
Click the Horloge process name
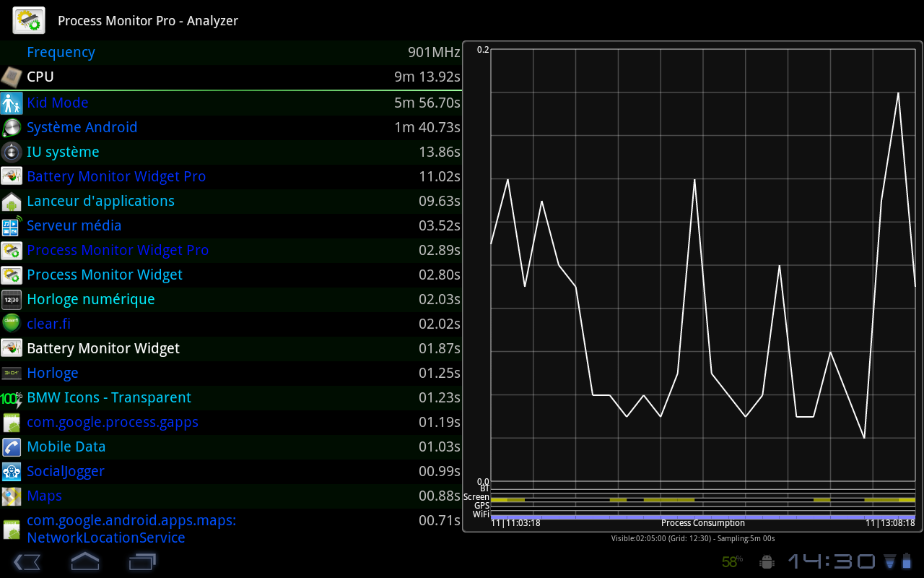53,374
